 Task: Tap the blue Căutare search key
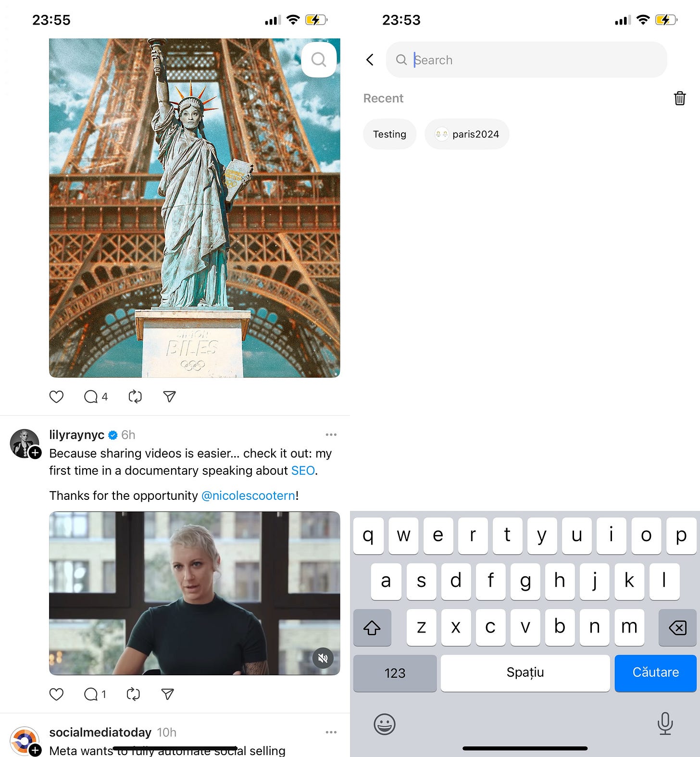656,673
